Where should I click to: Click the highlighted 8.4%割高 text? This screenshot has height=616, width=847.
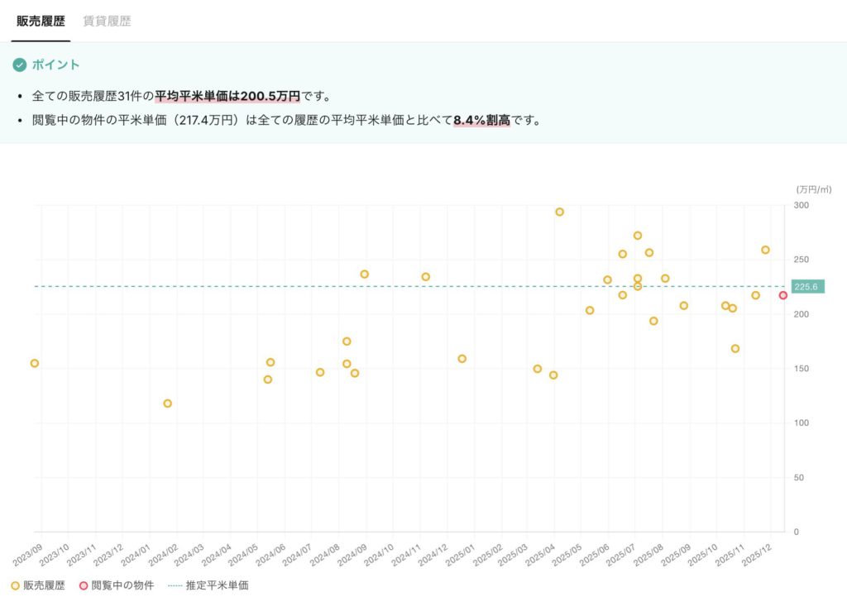[481, 121]
